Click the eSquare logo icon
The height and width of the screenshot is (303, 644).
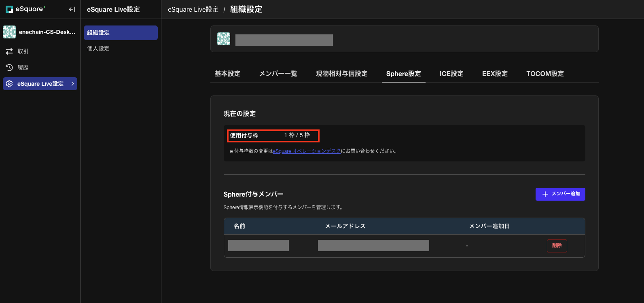coord(9,9)
